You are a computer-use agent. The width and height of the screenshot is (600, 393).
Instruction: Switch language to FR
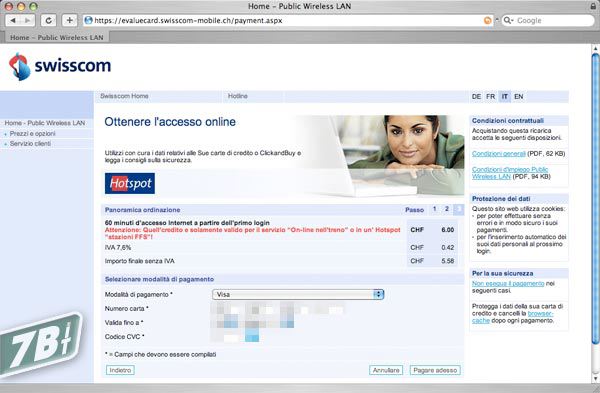[x=491, y=96]
